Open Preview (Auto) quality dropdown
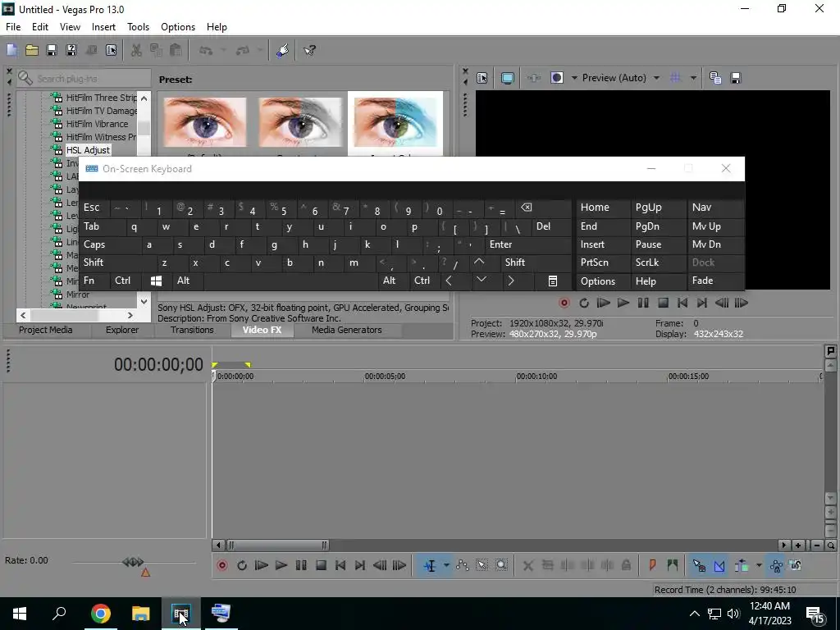Viewport: 840px width, 630px height. tap(656, 78)
